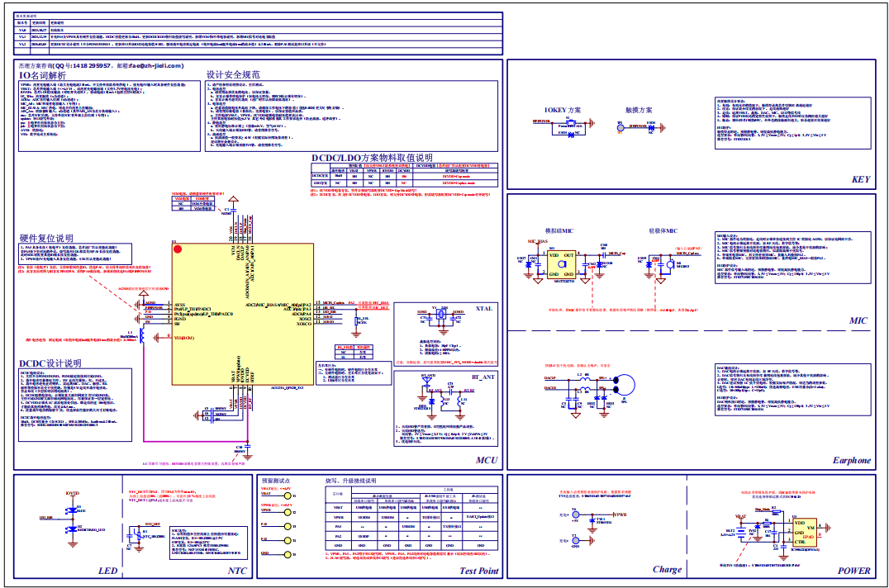Select the yellow silicon MIC component
The height and width of the screenshot is (588, 889).
[x=561, y=264]
